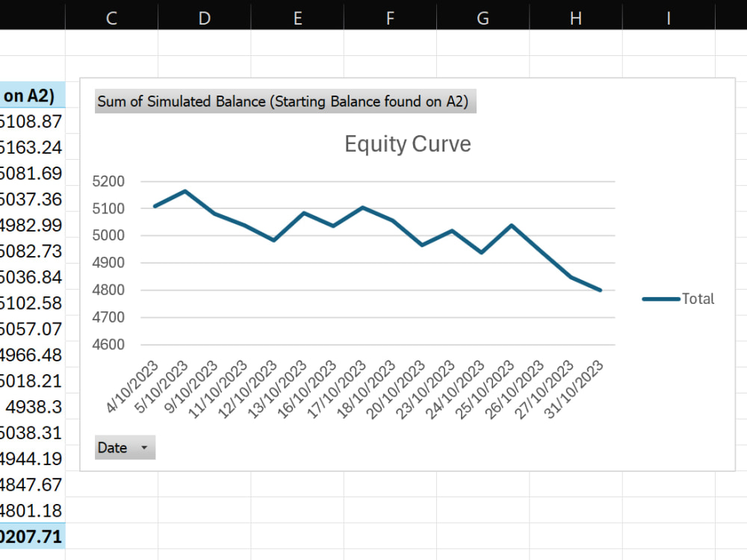This screenshot has height=560, width=747.
Task: Select column F header
Action: tap(390, 18)
